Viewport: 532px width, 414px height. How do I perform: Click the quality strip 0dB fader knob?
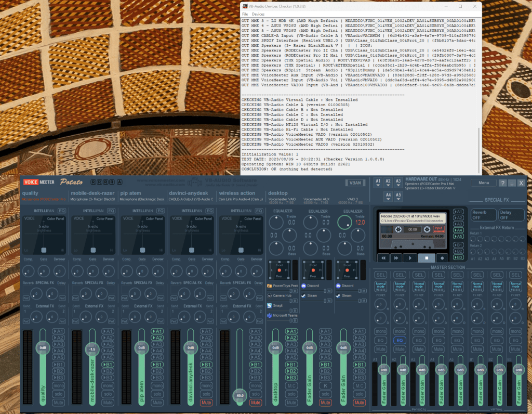point(43,348)
